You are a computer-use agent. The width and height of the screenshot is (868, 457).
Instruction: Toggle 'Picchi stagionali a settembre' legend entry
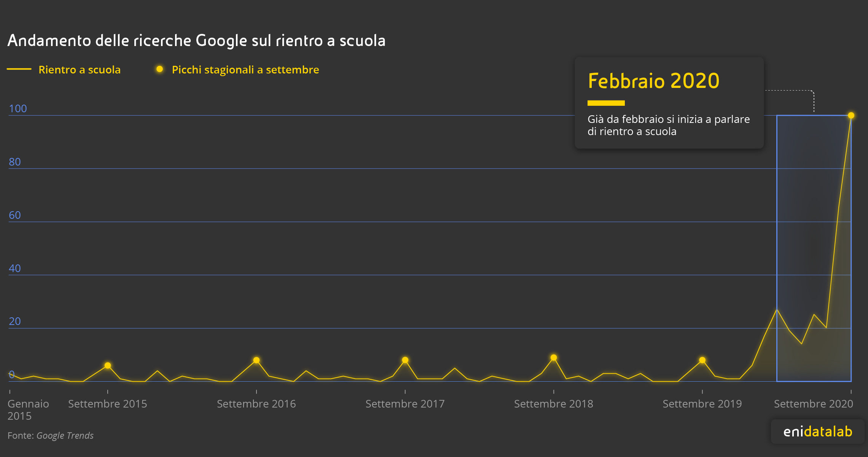coord(245,70)
